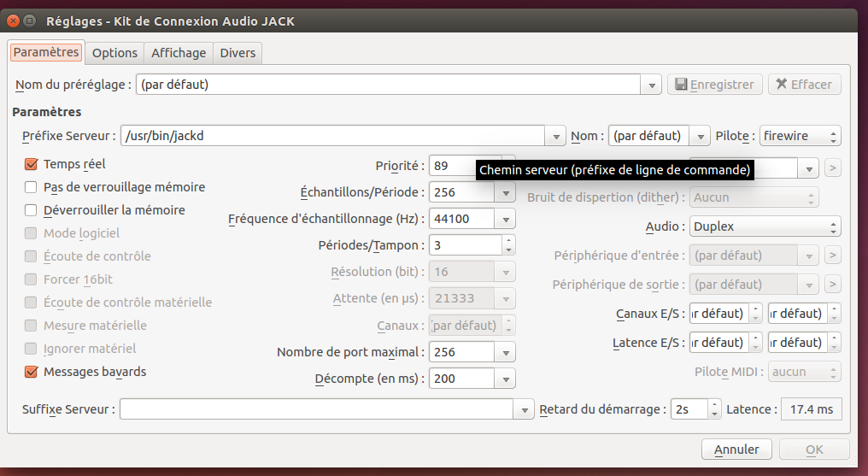This screenshot has width=868, height=476.
Task: Open the Affichage tab
Action: [x=179, y=53]
